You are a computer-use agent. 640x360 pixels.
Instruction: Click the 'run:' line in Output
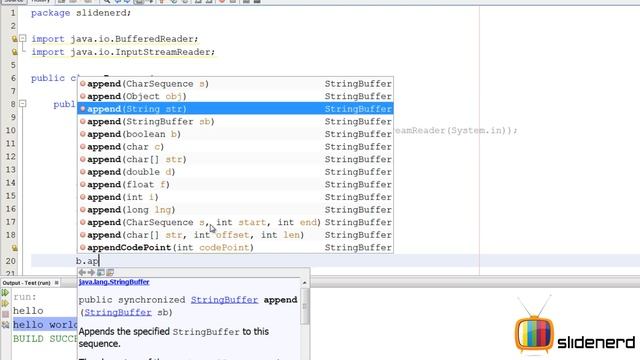click(25, 297)
